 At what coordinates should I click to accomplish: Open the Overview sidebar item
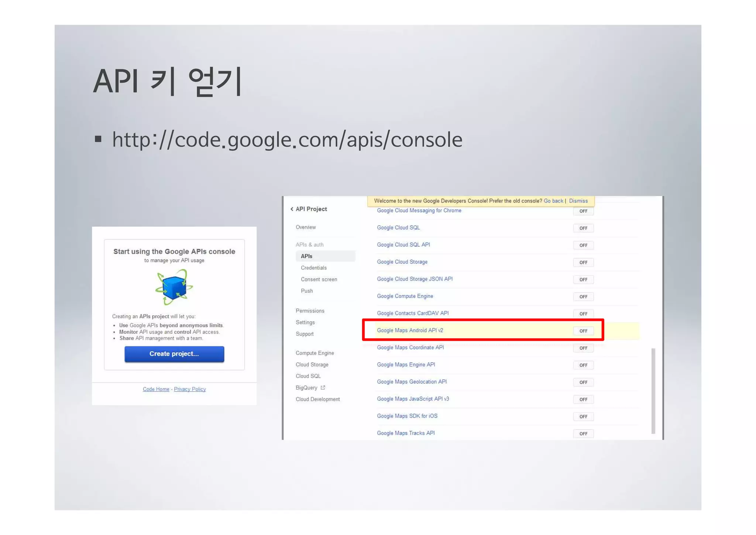coord(306,227)
